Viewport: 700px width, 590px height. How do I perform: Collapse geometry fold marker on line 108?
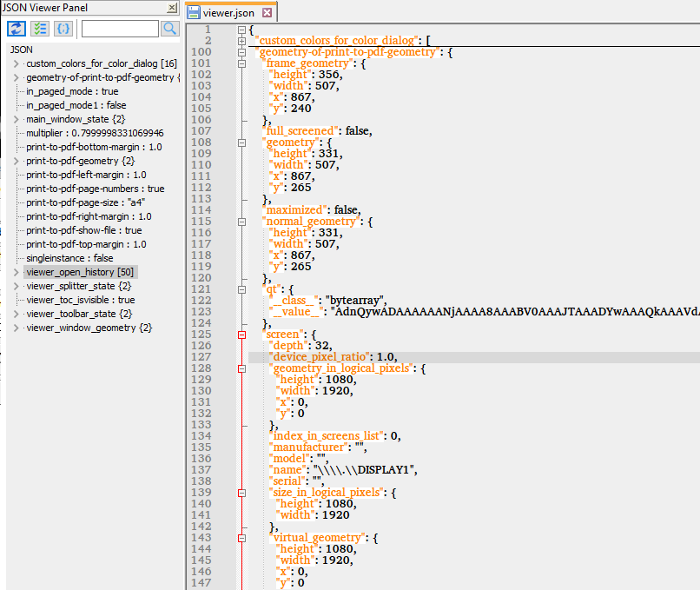(x=241, y=143)
